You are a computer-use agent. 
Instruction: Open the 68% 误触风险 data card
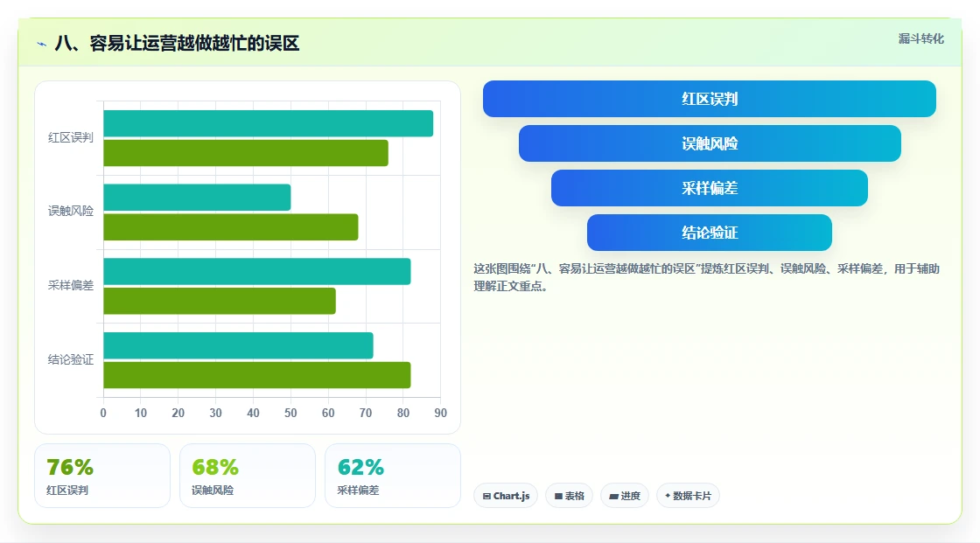point(248,476)
